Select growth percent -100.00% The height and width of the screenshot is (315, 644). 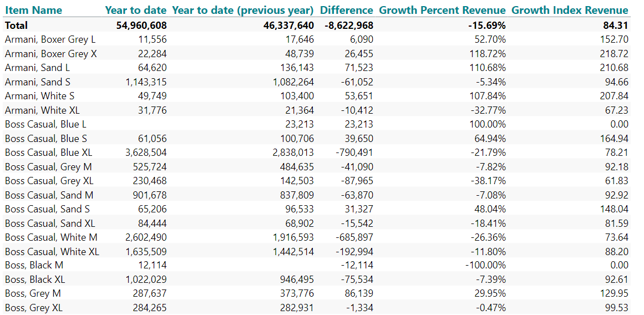[485, 265]
